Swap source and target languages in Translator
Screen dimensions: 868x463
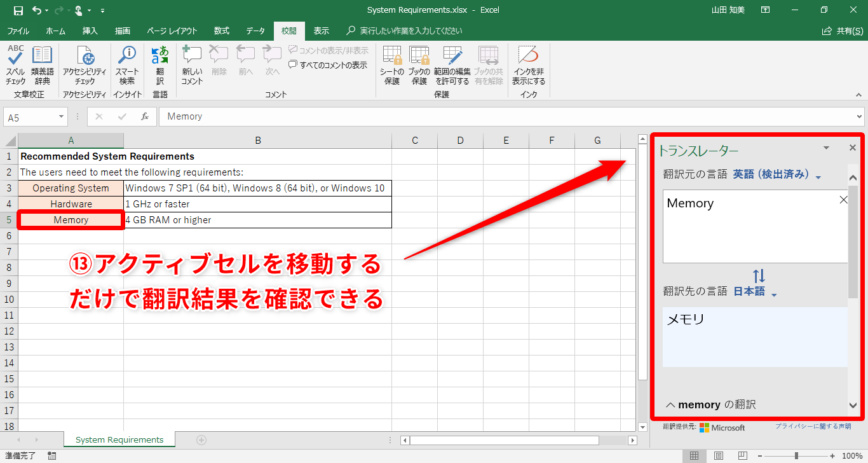tap(759, 276)
